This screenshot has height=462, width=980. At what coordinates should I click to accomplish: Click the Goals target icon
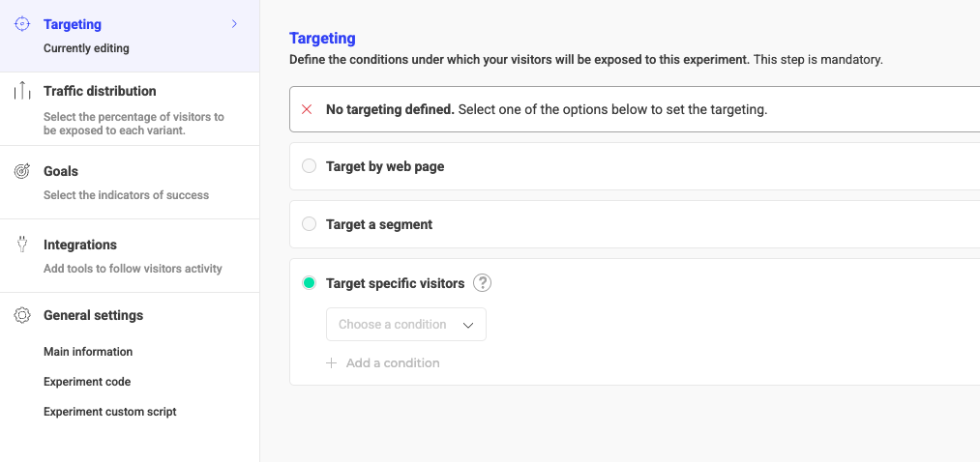pos(21,171)
